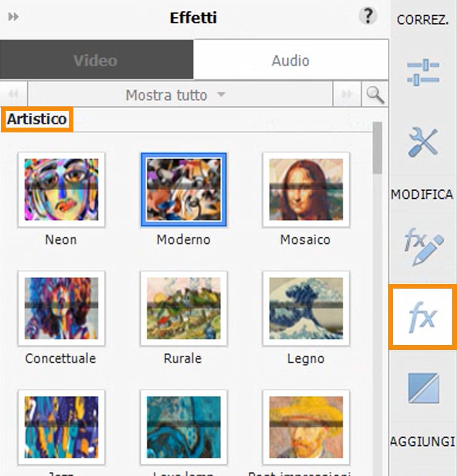
Task: Open the applied effects fx pencil icon
Action: pyautogui.click(x=423, y=247)
